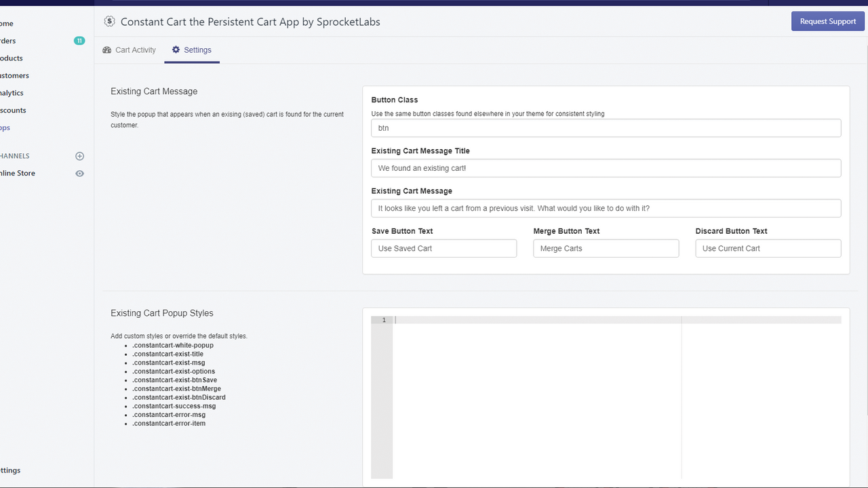Open Apps in the sidebar
868x488 pixels.
point(5,127)
